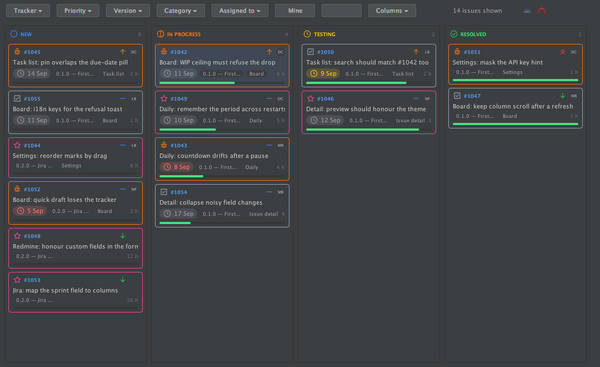Image resolution: width=600 pixels, height=367 pixels.
Task: Open the Tracker filter dropdown
Action: pyautogui.click(x=28, y=11)
